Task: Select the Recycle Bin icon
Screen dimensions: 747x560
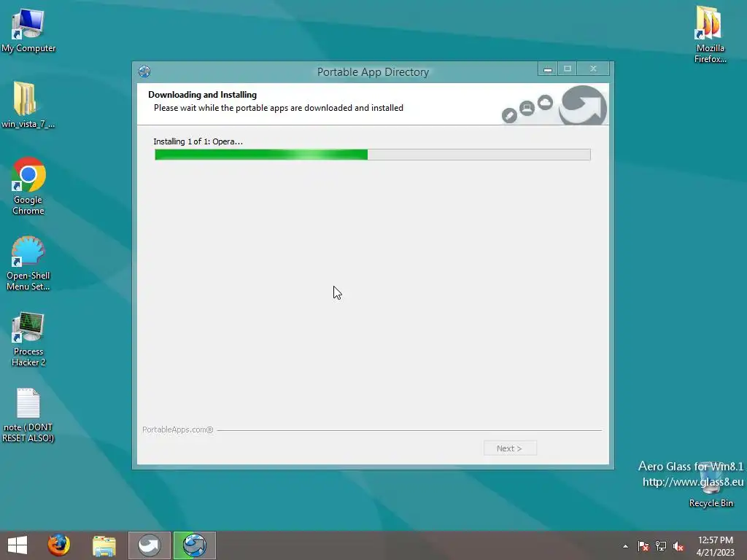Action: 711,485
